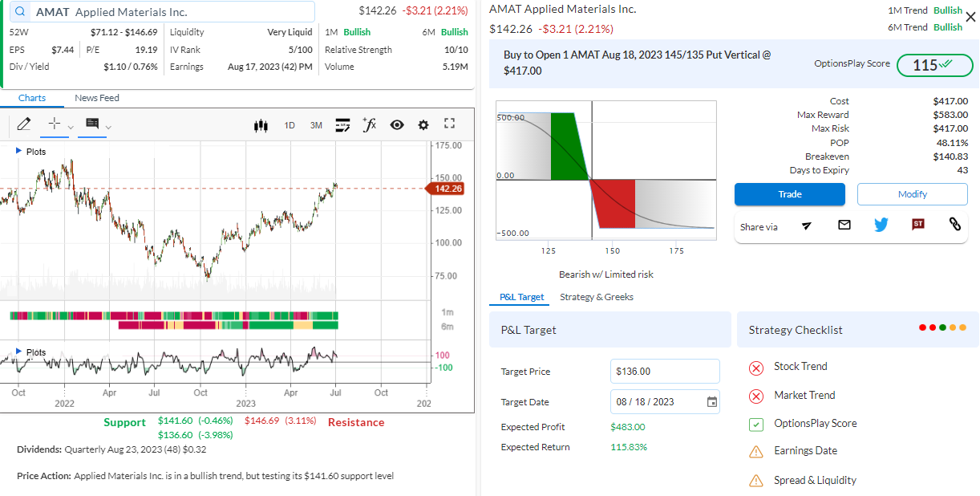
Task: Share trade via email envelope icon
Action: coord(844,226)
